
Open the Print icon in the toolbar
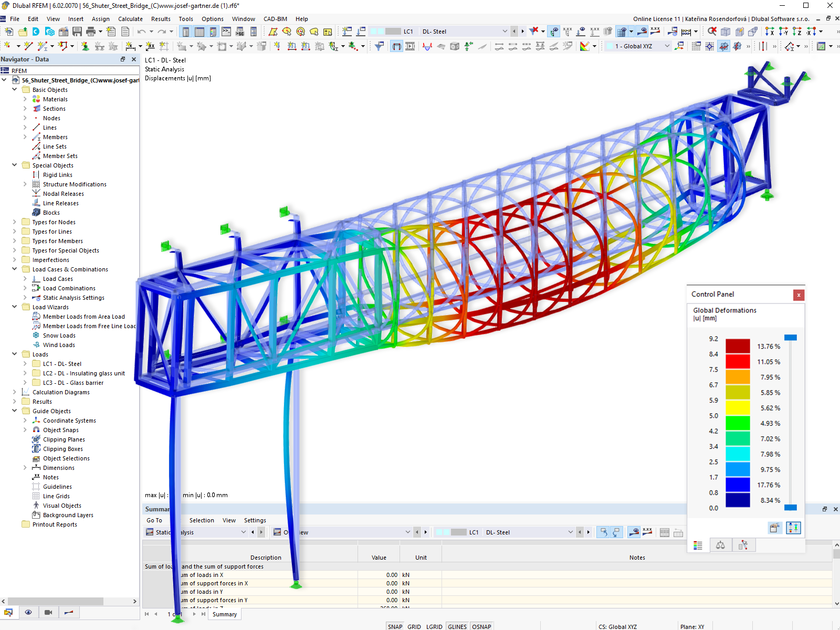click(90, 31)
